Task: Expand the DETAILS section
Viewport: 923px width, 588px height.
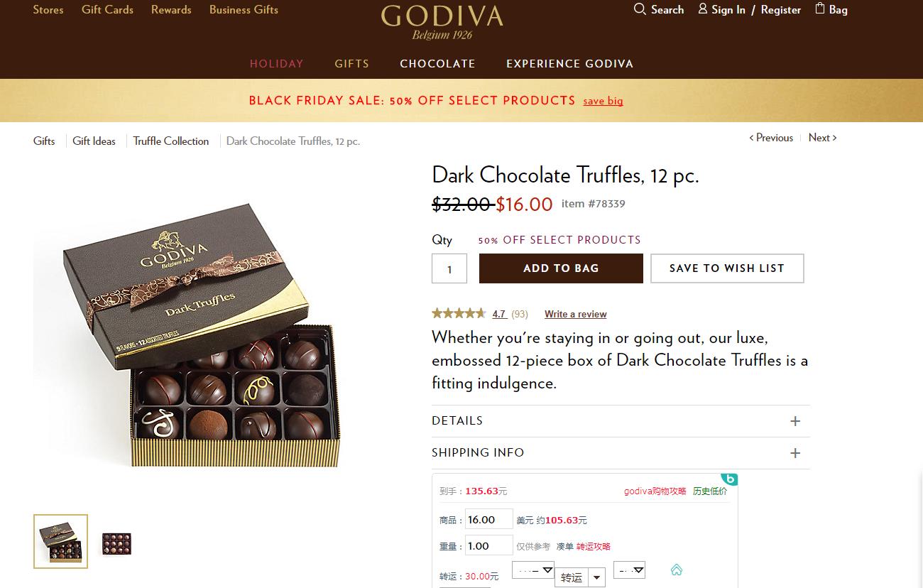Action: click(621, 421)
